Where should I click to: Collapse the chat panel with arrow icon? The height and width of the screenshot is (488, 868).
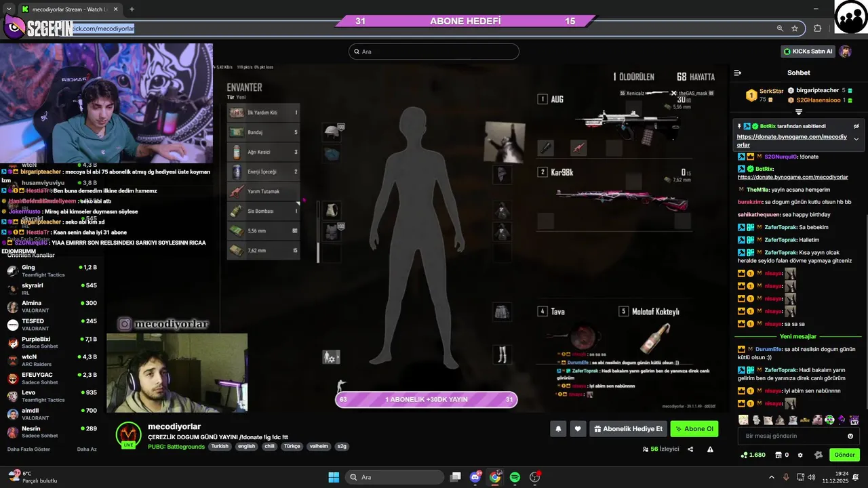[x=738, y=73]
